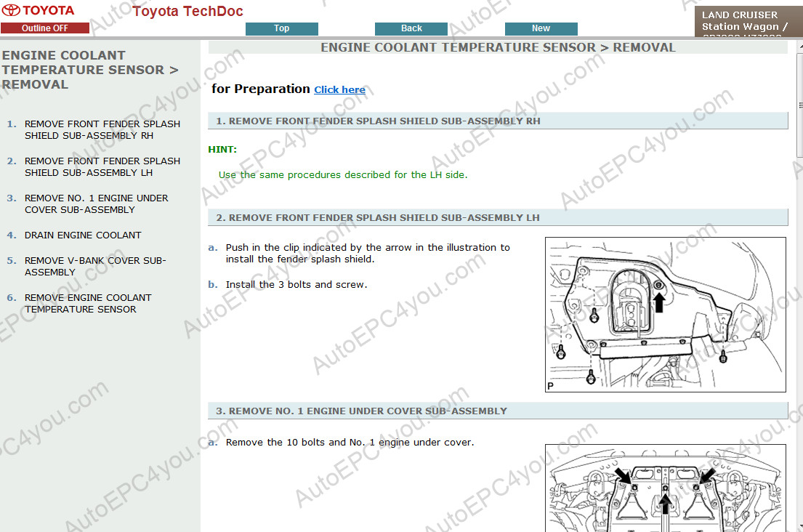The height and width of the screenshot is (532, 803).
Task: Click the fender splash shield illustration
Action: (x=665, y=315)
